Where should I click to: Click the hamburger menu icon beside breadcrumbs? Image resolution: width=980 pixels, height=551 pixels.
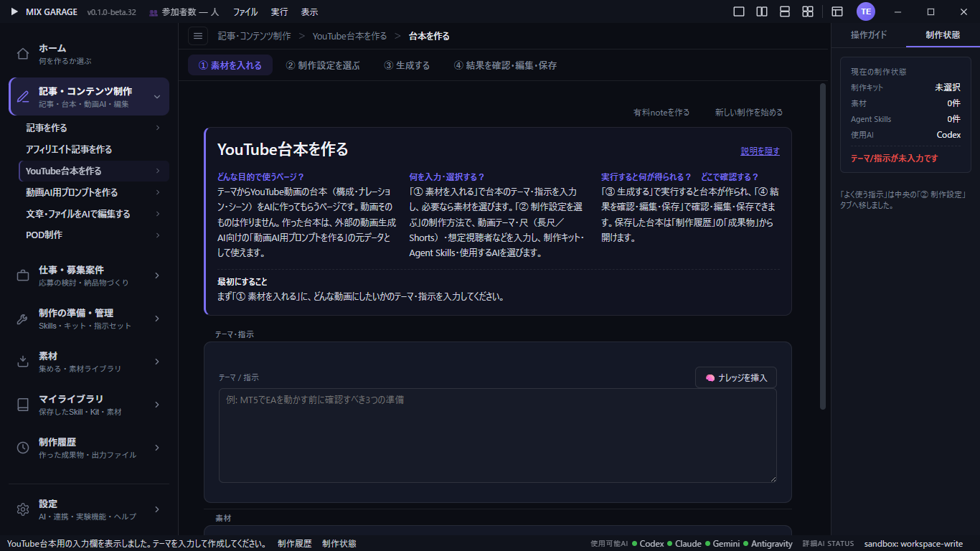coord(198,36)
